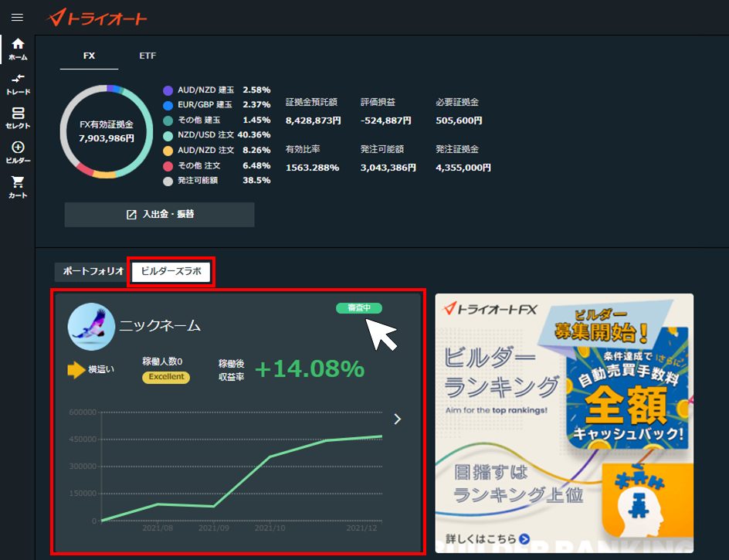This screenshot has width=729, height=560.
Task: Click the トライオート logo
Action: (97, 18)
